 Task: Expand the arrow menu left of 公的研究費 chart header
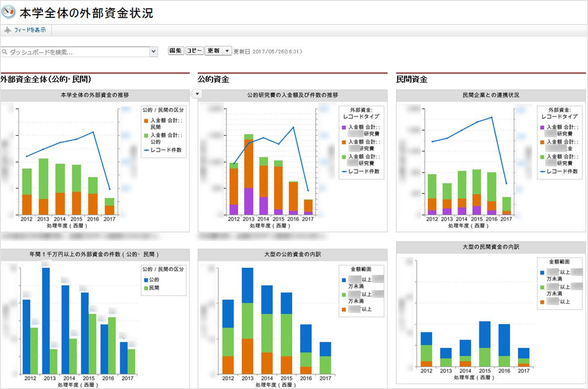[198, 93]
